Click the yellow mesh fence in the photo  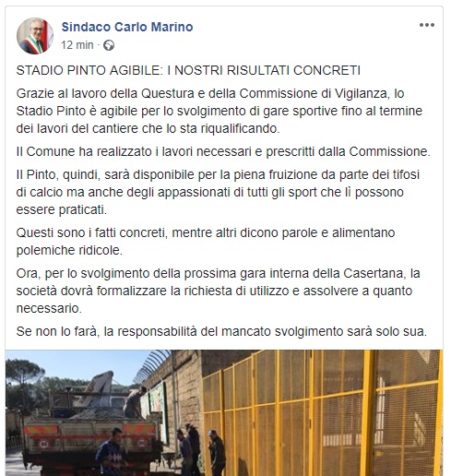pos(322,413)
